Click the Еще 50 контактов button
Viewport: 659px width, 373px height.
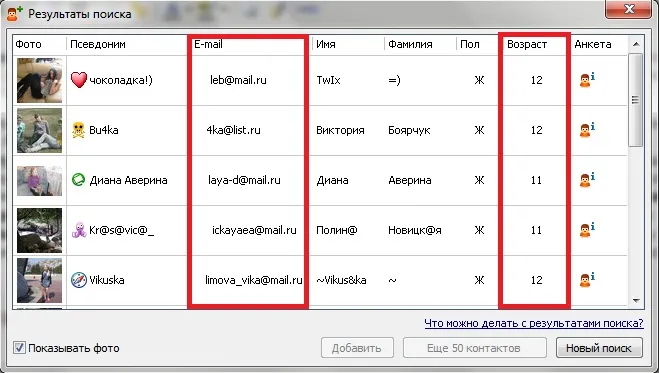click(x=474, y=348)
